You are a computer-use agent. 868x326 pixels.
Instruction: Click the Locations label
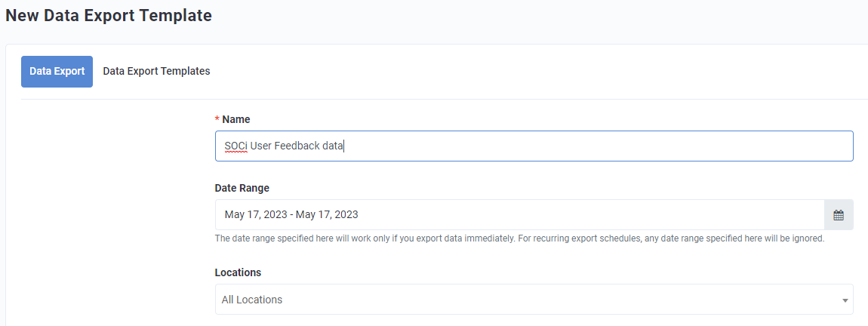(x=238, y=273)
